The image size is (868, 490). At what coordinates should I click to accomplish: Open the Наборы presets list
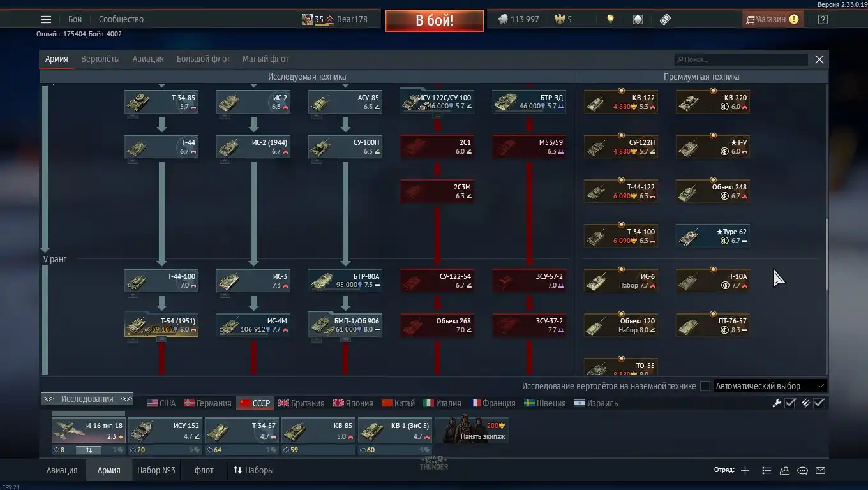(x=253, y=470)
